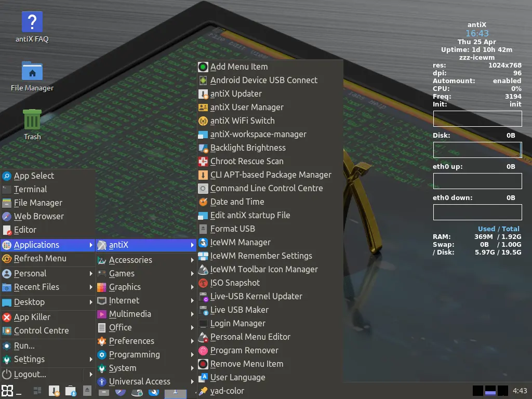This screenshot has width=532, height=399.
Task: Open Login Manager
Action: [x=270, y=324]
